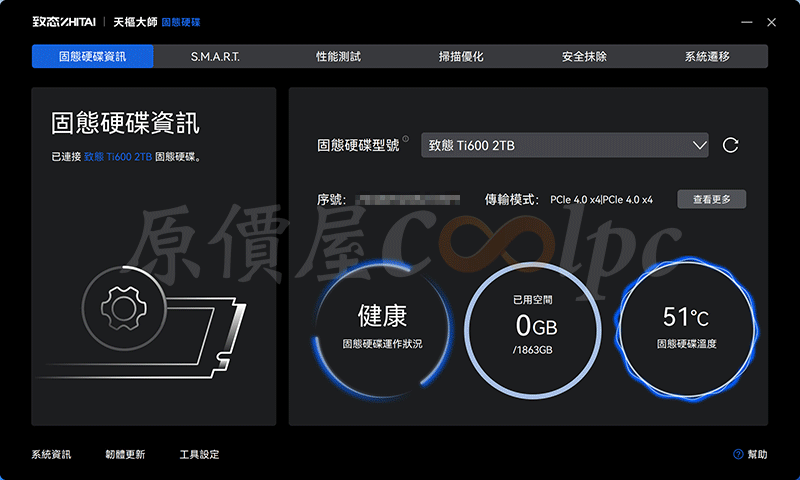This screenshot has width=800, height=480.
Task: Minimize the application window
Action: [x=747, y=21]
